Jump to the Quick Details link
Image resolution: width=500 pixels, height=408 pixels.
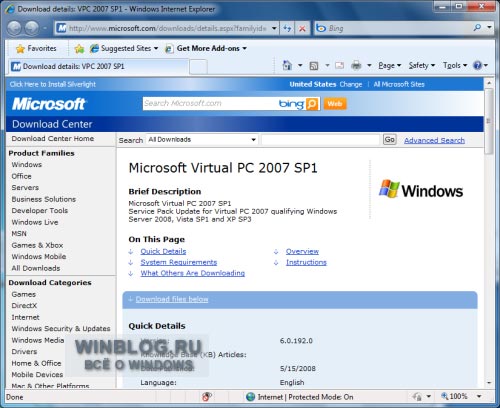[163, 251]
